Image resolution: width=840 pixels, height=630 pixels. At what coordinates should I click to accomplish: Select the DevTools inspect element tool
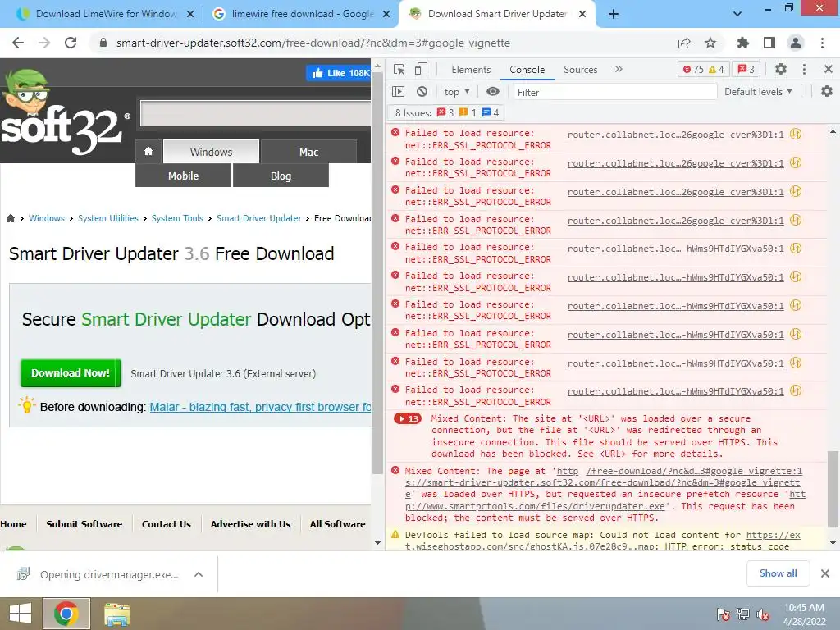(x=399, y=69)
